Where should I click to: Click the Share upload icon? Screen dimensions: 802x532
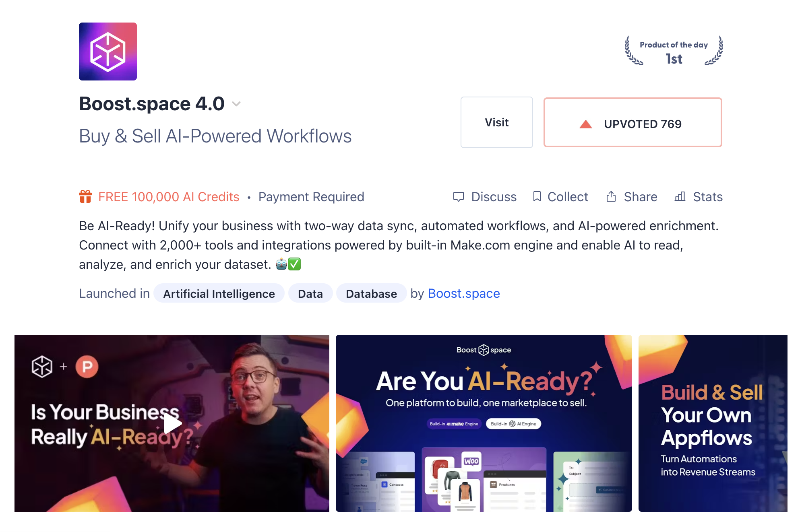click(x=611, y=196)
